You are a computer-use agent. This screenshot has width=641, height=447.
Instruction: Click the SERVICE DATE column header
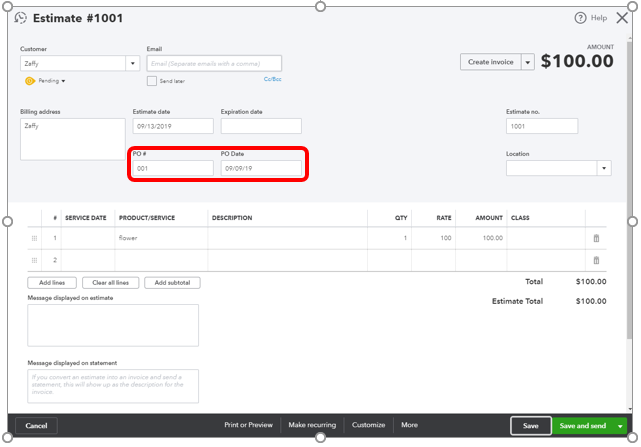click(85, 218)
